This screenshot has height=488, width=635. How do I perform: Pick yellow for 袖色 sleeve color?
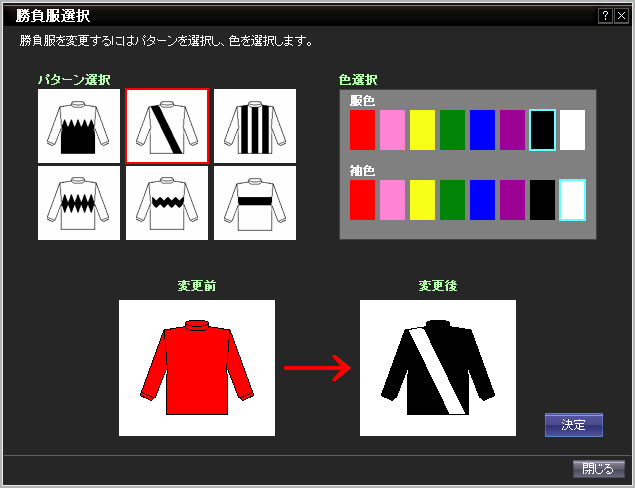[x=422, y=200]
